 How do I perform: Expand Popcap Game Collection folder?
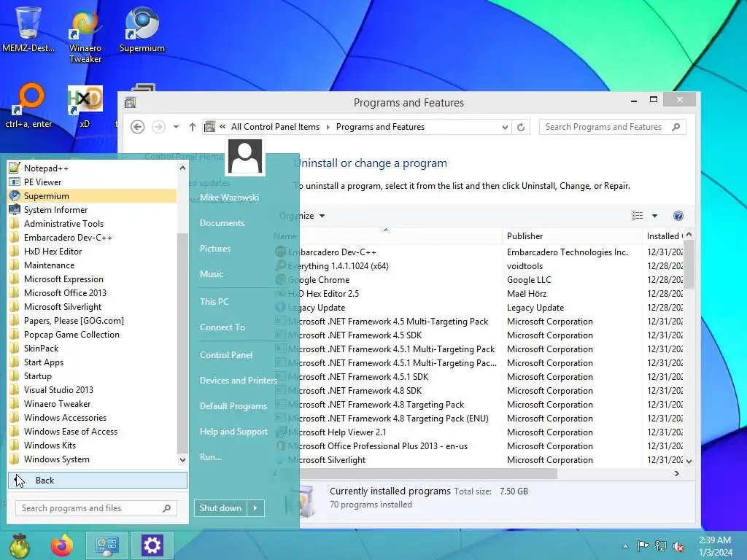pyautogui.click(x=92, y=335)
